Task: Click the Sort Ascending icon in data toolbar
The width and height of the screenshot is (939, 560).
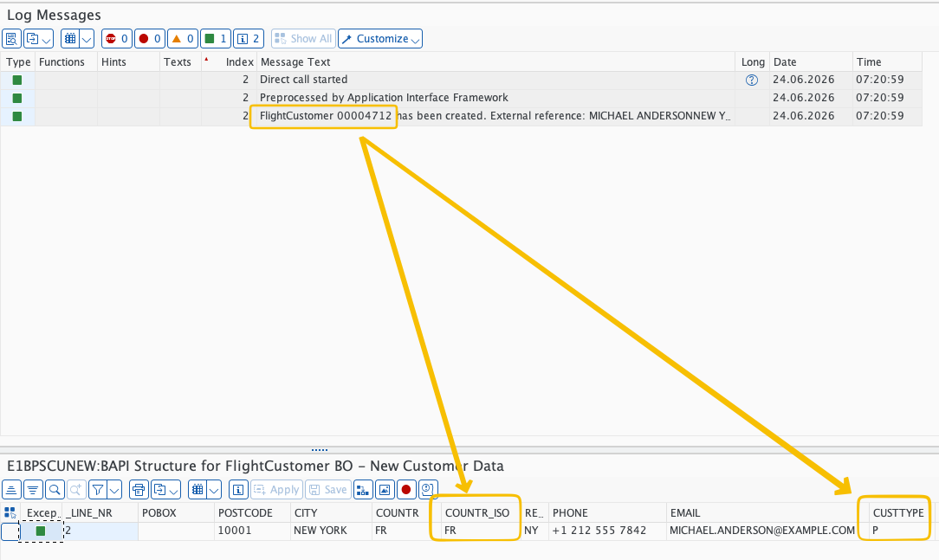Action: click(11, 489)
